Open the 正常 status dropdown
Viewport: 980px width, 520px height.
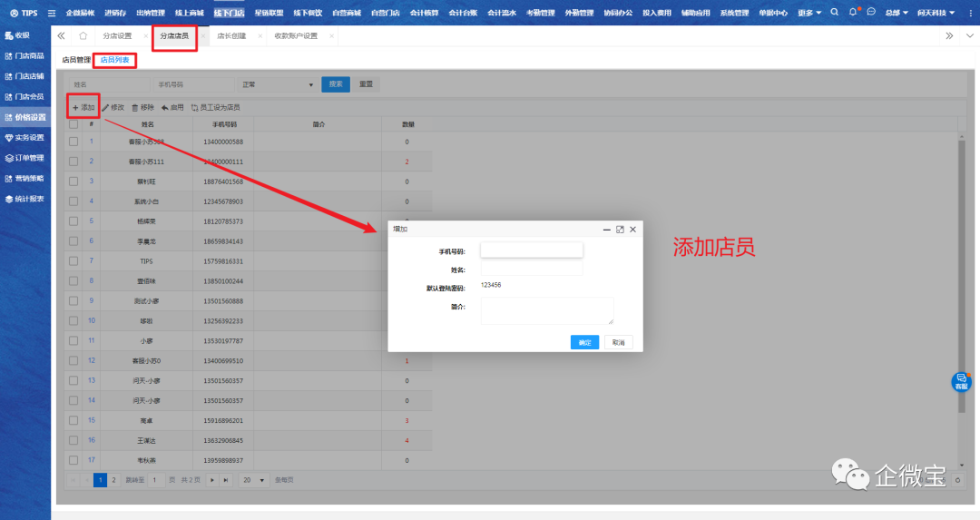(275, 84)
